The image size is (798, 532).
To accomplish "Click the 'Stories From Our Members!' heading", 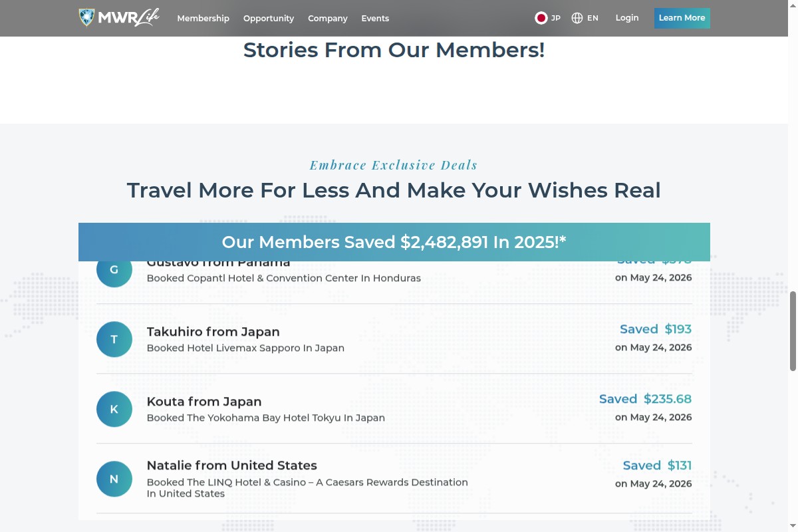I will pyautogui.click(x=394, y=50).
